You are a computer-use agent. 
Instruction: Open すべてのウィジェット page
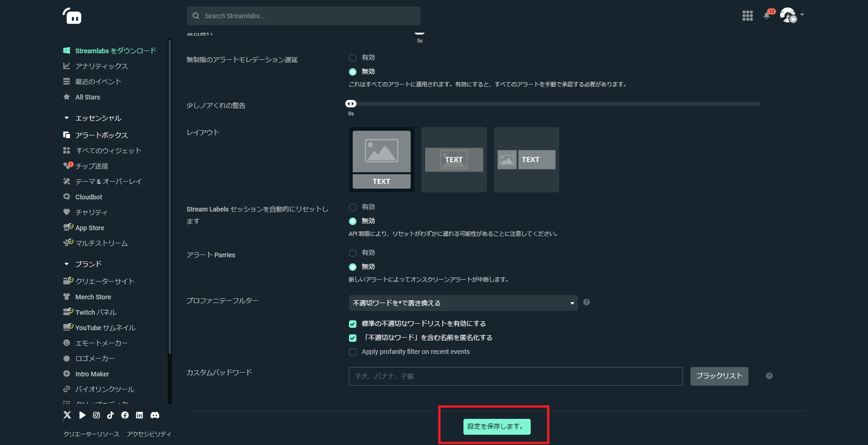pyautogui.click(x=108, y=150)
